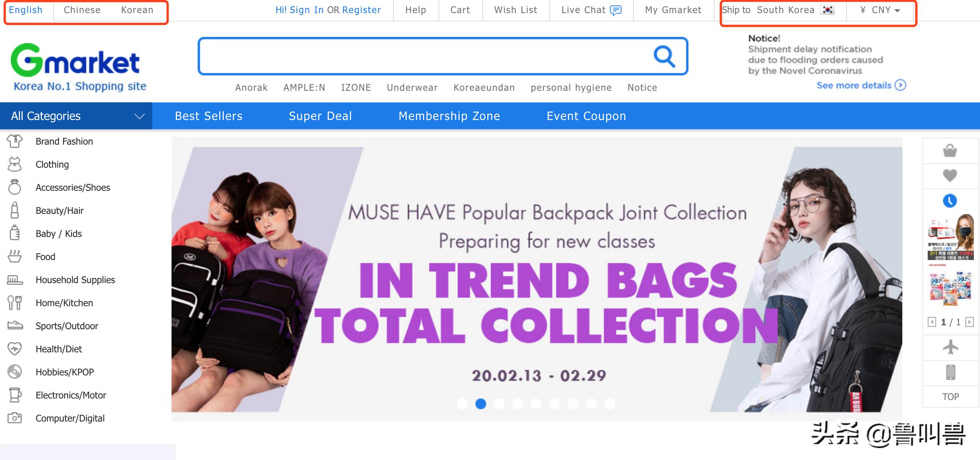Click the magnifier search icon
The height and width of the screenshot is (460, 980).
(664, 57)
